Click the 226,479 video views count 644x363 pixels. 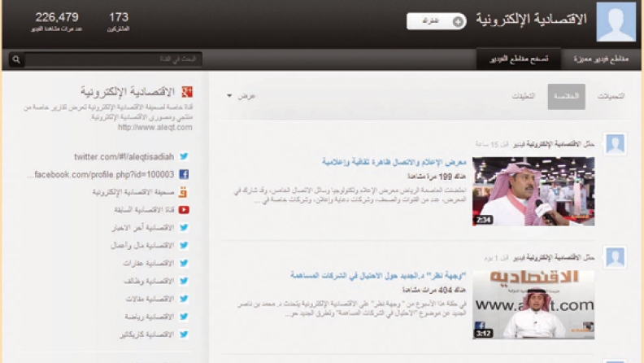click(57, 17)
